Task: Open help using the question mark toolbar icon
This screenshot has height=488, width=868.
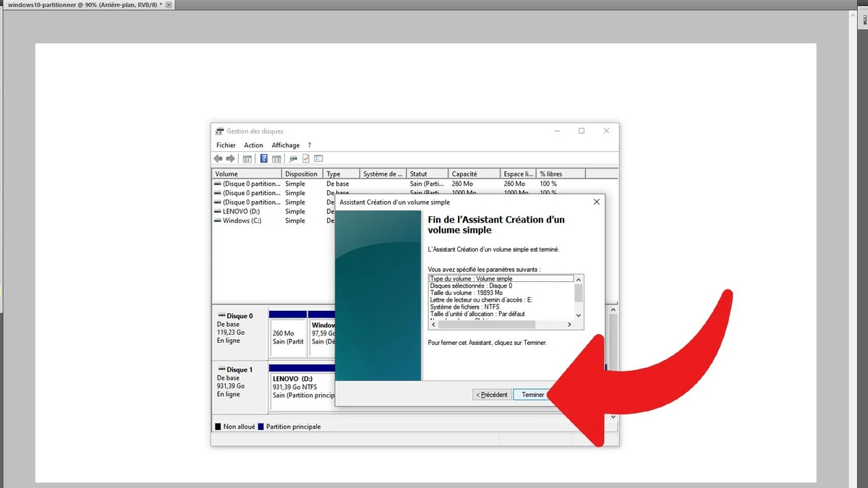Action: click(x=265, y=158)
